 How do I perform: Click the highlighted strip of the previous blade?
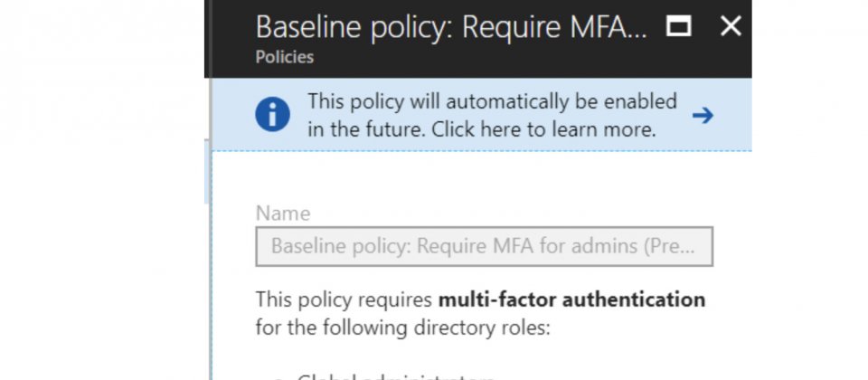[x=206, y=171]
